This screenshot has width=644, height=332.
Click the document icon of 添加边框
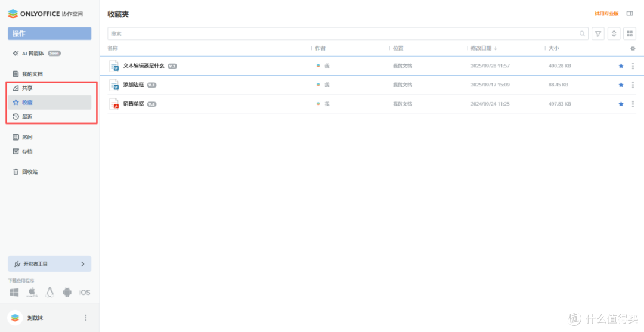coord(114,85)
